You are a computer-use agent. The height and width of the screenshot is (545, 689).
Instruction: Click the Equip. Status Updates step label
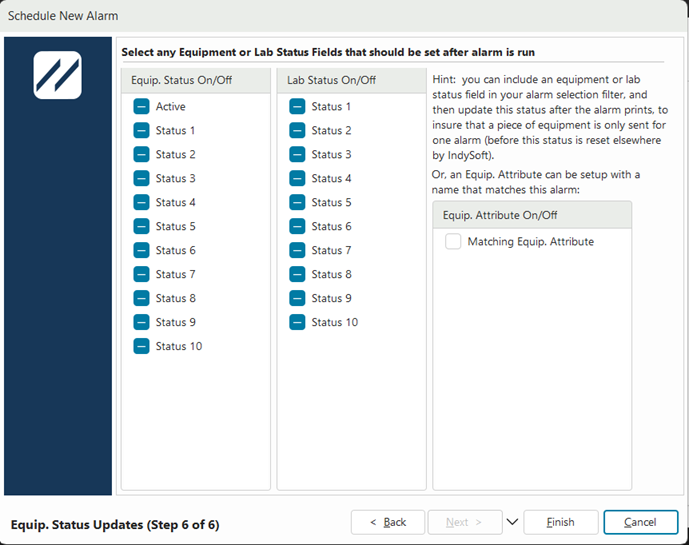click(115, 525)
